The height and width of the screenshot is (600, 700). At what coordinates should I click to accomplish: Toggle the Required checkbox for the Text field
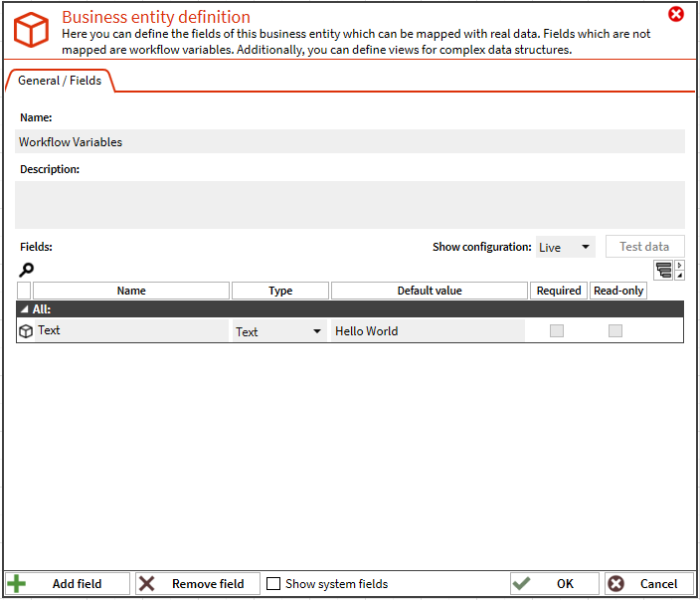pyautogui.click(x=557, y=331)
